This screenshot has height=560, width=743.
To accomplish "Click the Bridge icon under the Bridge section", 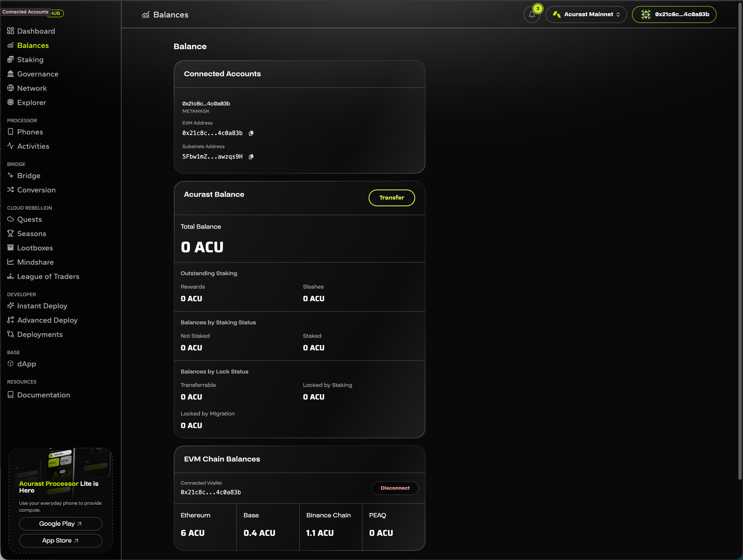I will pos(11,175).
